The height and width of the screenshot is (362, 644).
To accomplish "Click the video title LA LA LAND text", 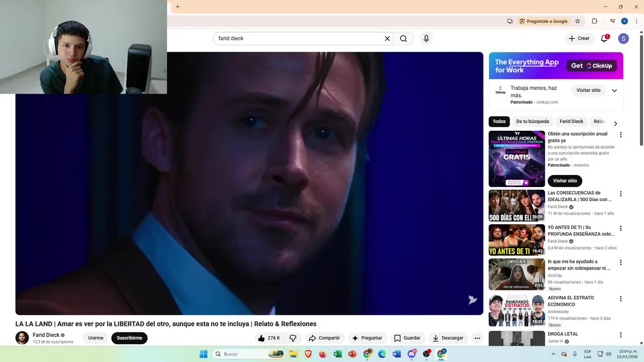I will tap(166, 324).
